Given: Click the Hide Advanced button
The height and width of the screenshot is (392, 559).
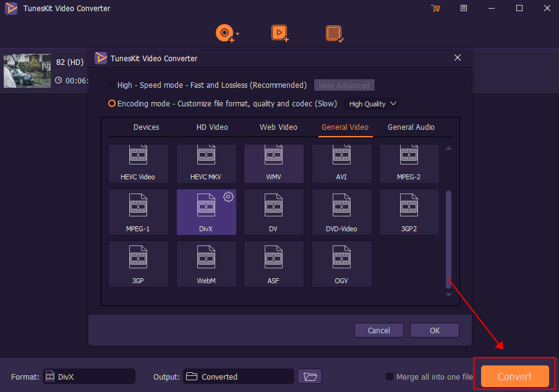Looking at the screenshot, I should pos(344,85).
